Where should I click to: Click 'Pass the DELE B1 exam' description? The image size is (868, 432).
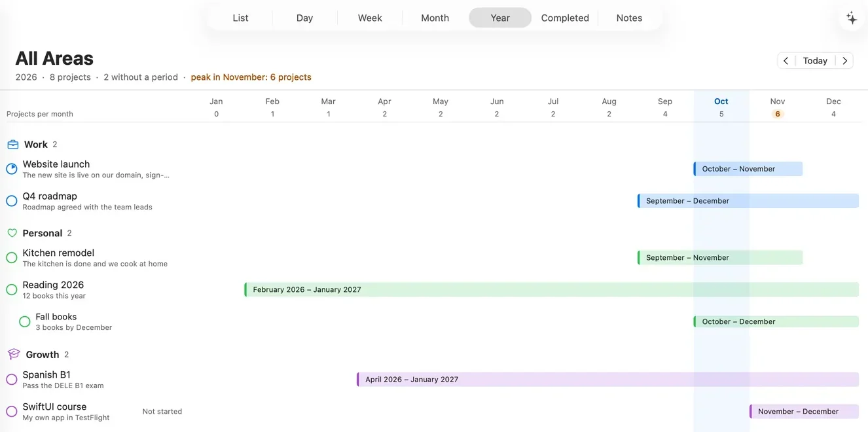click(x=63, y=386)
